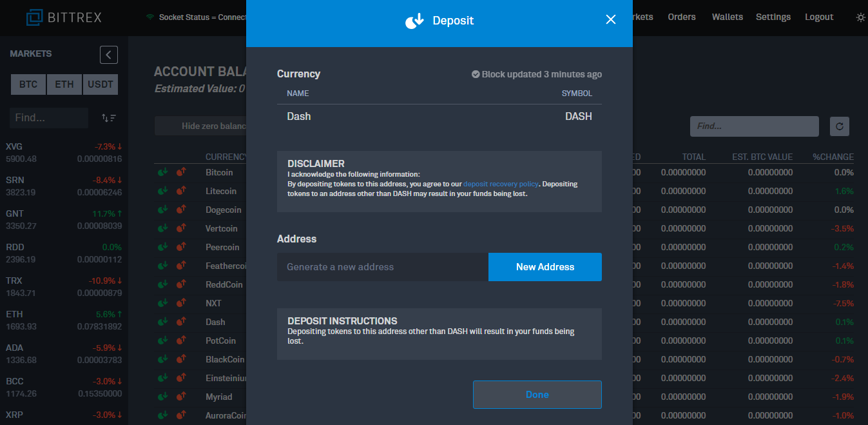The height and width of the screenshot is (425, 868).
Task: Click the BlackCoin withdraw icon
Action: (x=181, y=359)
